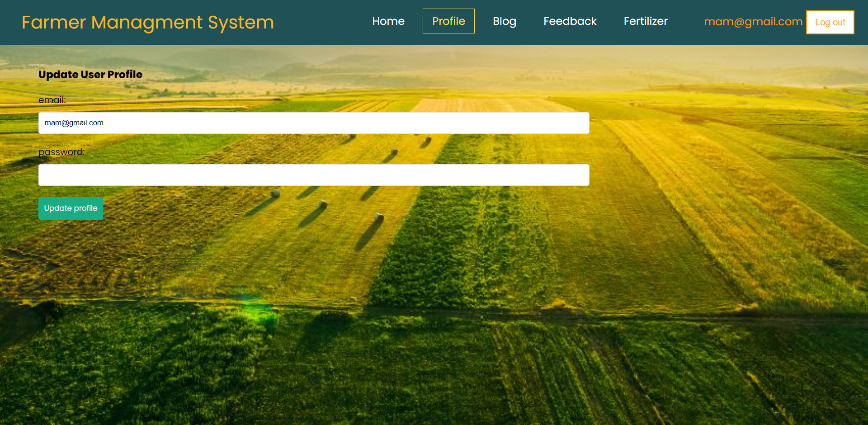868x425 pixels.
Task: Focus the email input field
Action: pyautogui.click(x=314, y=123)
